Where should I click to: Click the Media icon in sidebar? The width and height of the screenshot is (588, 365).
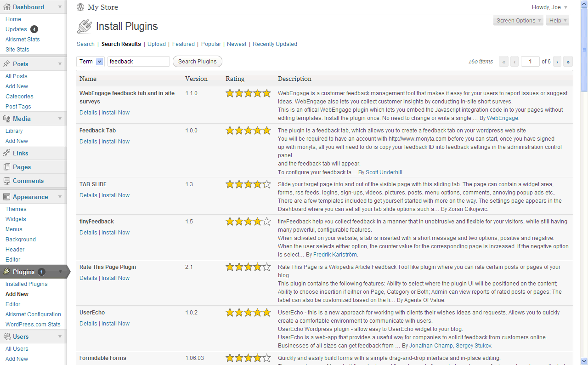[x=6, y=119]
